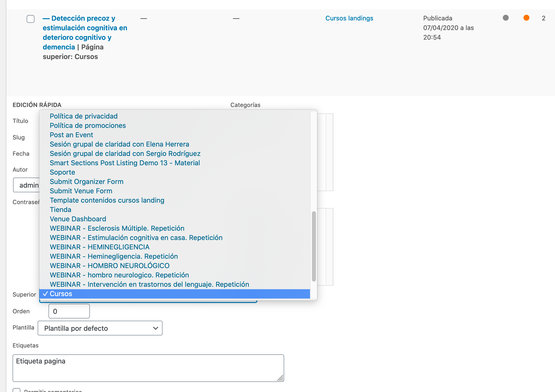Choose 'Soporte' as parent page
Viewport: 555px width, 392px height.
point(175,172)
